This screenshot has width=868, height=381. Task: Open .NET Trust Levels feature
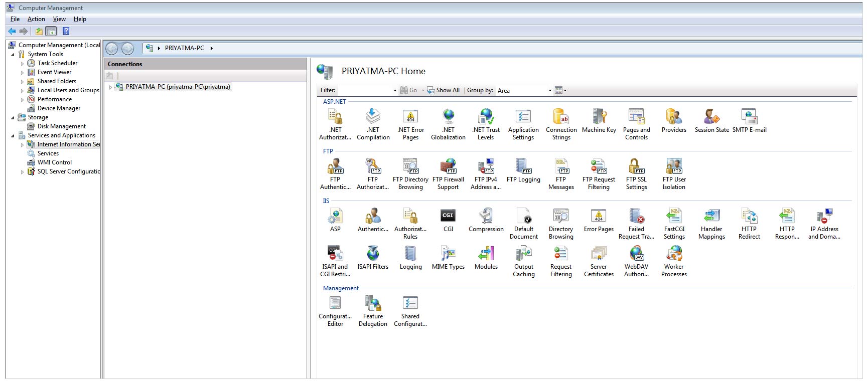[x=486, y=124]
